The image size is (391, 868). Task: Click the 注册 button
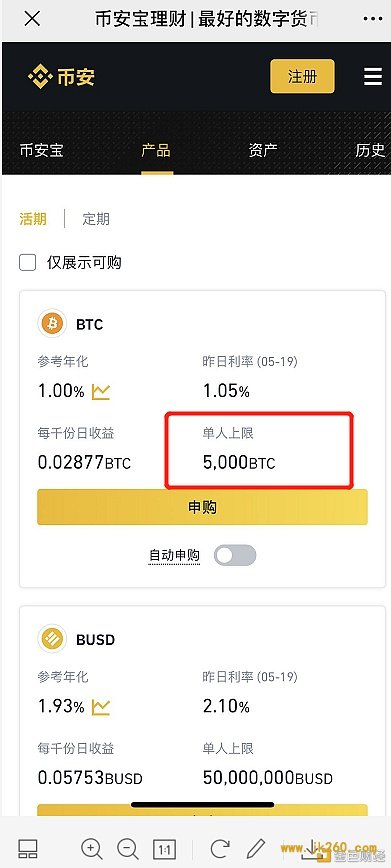coord(302,76)
